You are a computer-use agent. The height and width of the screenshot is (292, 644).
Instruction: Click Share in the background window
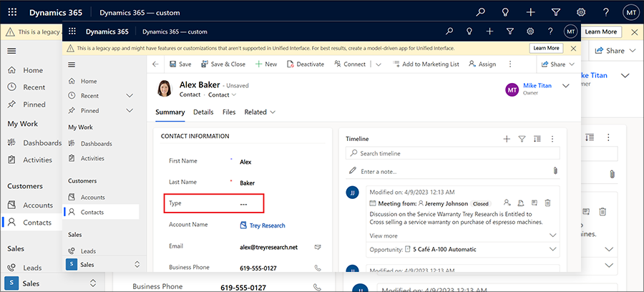615,51
